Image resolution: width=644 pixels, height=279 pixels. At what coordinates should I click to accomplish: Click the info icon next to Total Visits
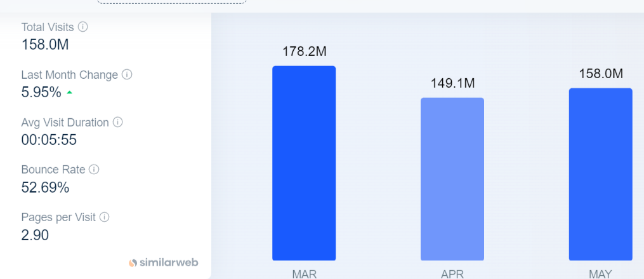click(83, 27)
